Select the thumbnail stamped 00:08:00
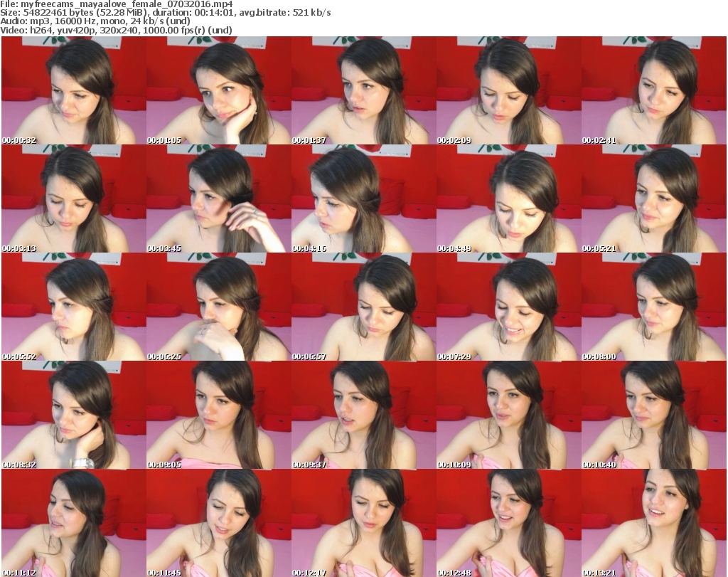Viewport: 728px width, 577px height. point(654,307)
